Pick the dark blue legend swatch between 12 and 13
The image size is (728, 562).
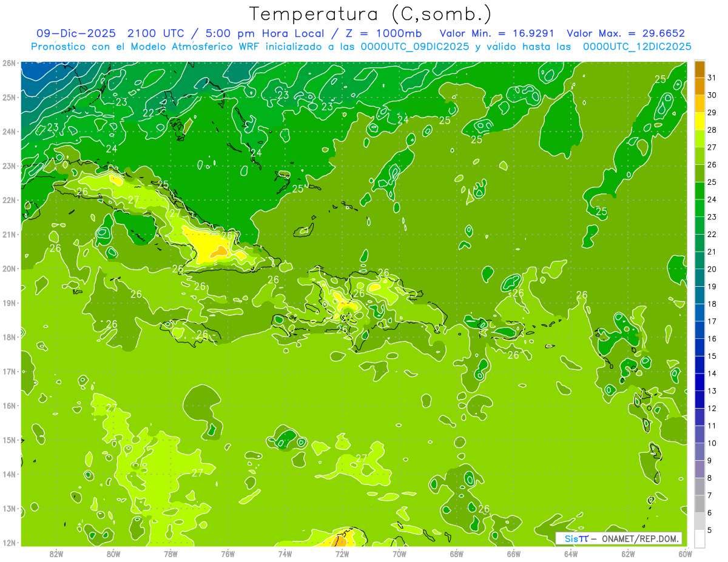point(699,400)
